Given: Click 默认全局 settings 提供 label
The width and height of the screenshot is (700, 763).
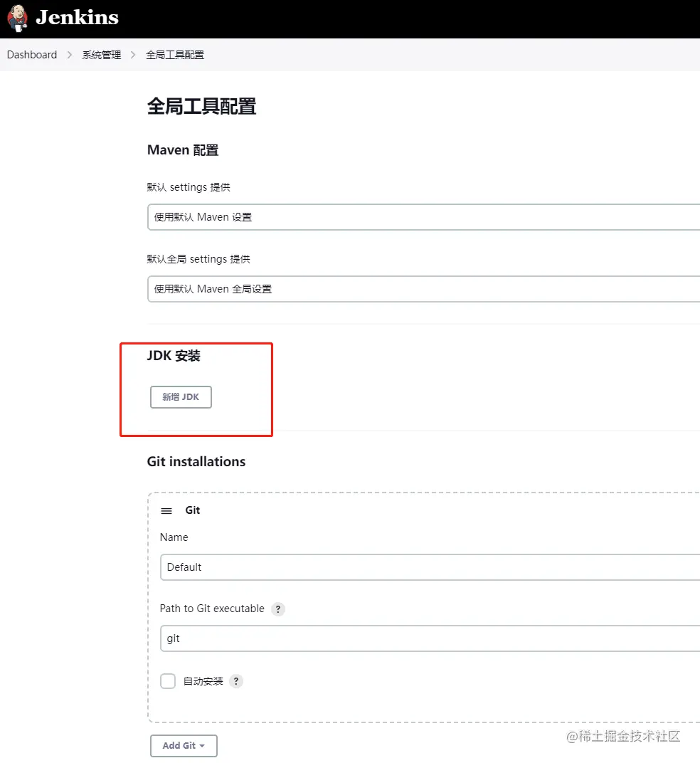Looking at the screenshot, I should [x=198, y=259].
